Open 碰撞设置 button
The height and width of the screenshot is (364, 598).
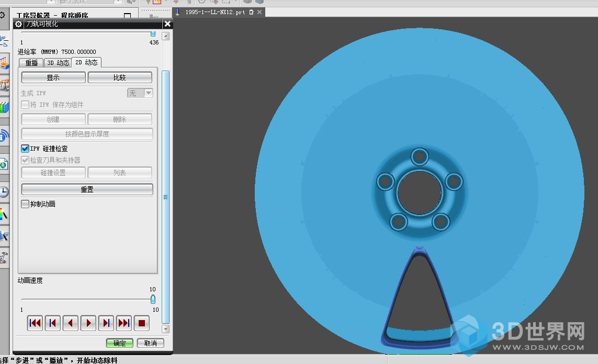pos(53,173)
